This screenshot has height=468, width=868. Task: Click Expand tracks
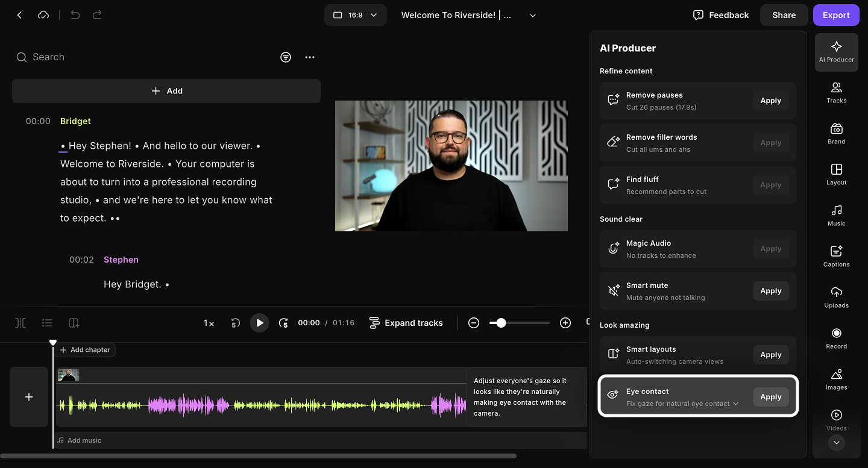pyautogui.click(x=406, y=323)
